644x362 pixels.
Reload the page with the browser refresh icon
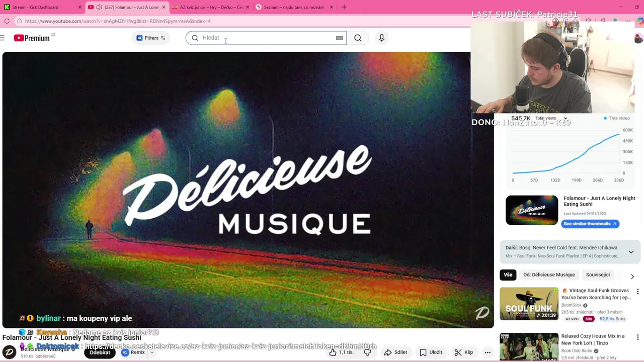(7, 21)
